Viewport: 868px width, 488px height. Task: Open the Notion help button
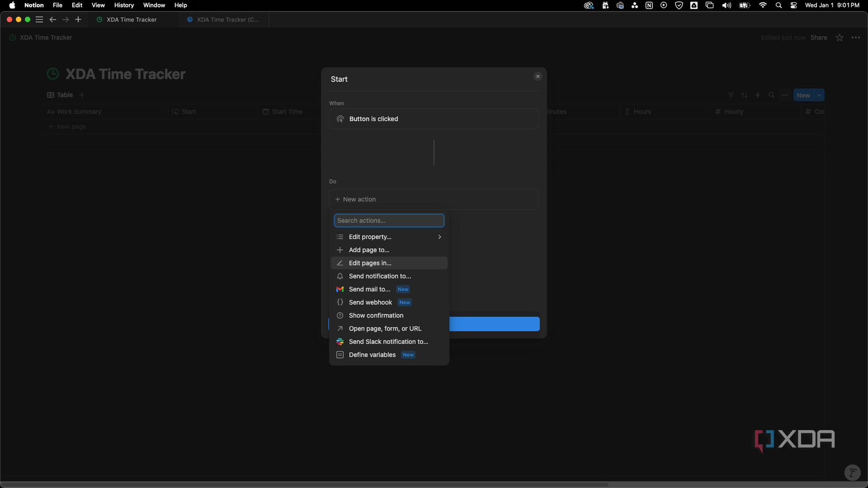pyautogui.click(x=852, y=472)
